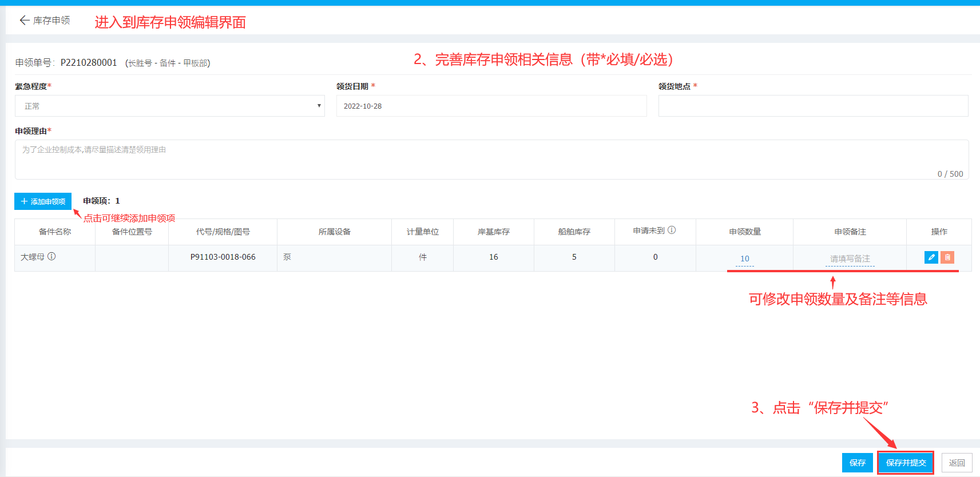Click the 库存申领 page title text
This screenshot has height=477, width=980.
pyautogui.click(x=51, y=21)
